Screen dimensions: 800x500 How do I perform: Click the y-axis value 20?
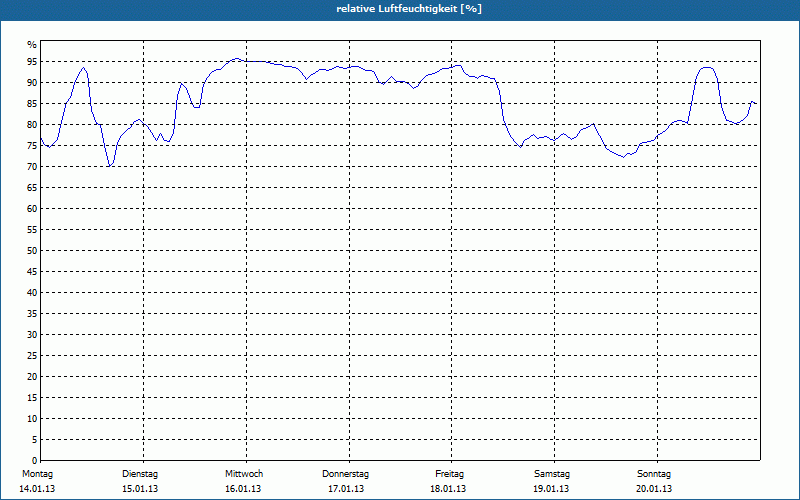pyautogui.click(x=32, y=377)
